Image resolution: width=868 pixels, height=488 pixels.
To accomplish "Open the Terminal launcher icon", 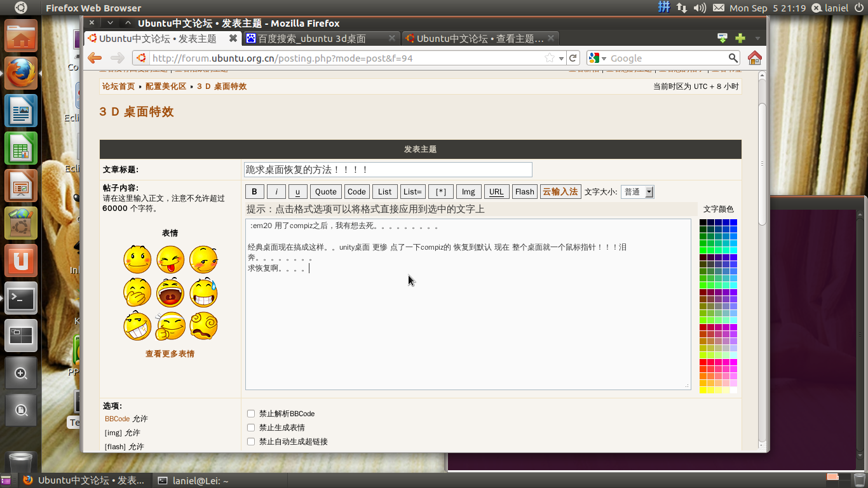I will 21,298.
